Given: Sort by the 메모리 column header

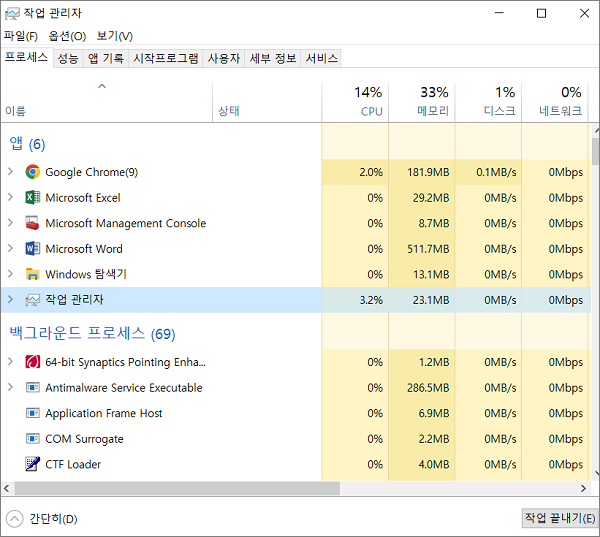Looking at the screenshot, I should tap(421, 102).
